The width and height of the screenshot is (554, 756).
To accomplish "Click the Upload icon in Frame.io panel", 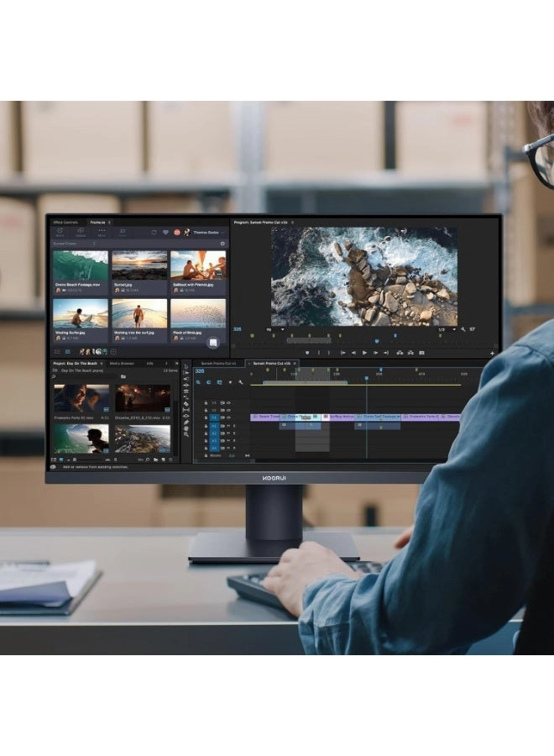I will point(81,233).
